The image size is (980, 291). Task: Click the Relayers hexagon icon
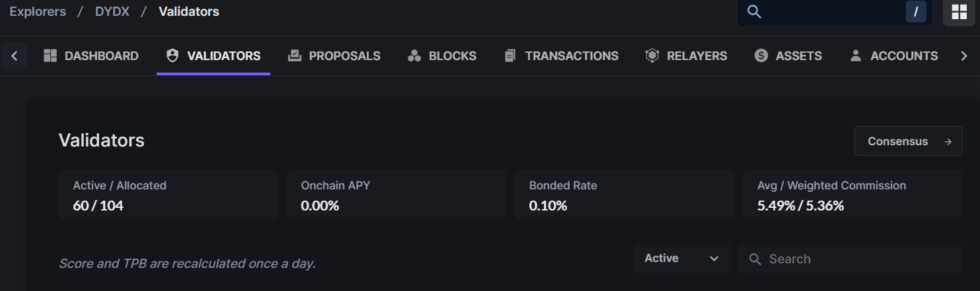click(652, 56)
